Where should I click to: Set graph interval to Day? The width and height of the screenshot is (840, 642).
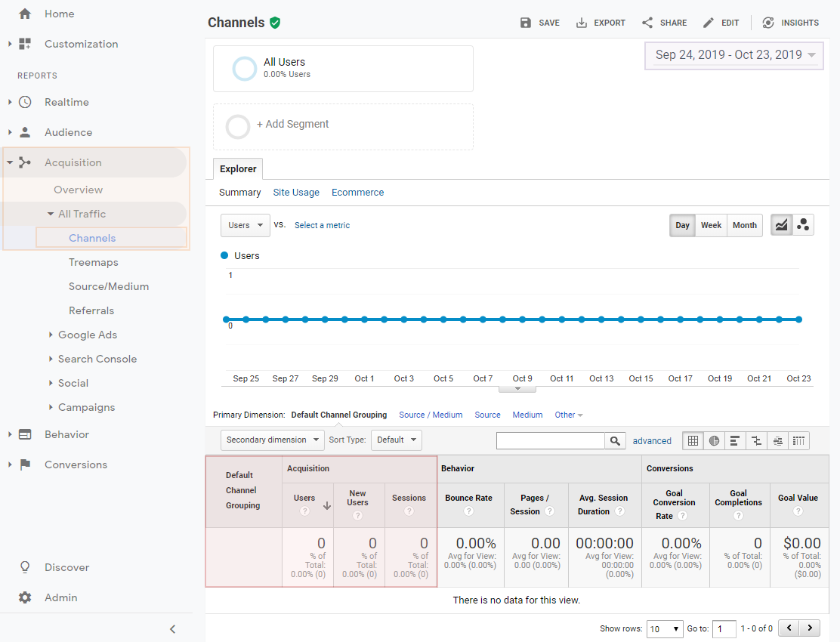[x=683, y=225]
